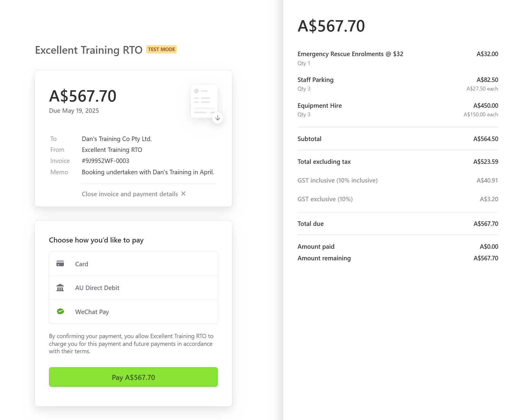The image size is (509, 420).
Task: Click the payment confirmation terms paragraph
Action: pos(131,344)
